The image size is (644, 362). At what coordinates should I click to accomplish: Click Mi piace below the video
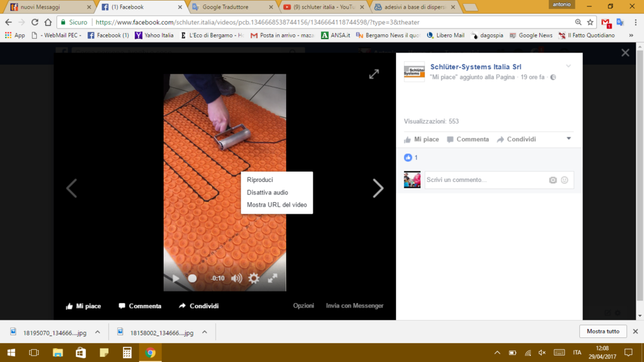click(x=83, y=306)
